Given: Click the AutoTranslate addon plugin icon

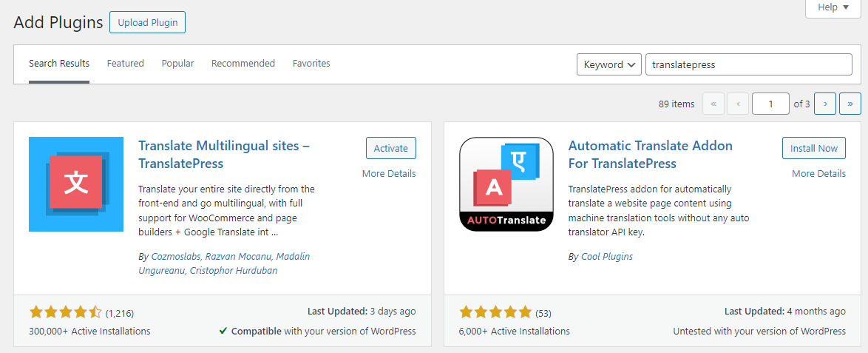Looking at the screenshot, I should [x=506, y=184].
